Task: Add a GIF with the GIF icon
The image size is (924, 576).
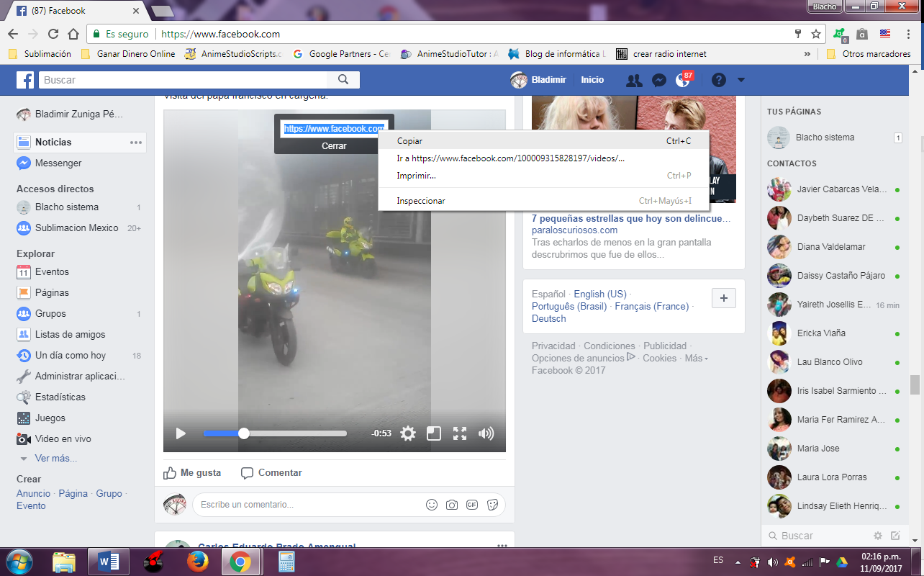Action: click(x=472, y=505)
